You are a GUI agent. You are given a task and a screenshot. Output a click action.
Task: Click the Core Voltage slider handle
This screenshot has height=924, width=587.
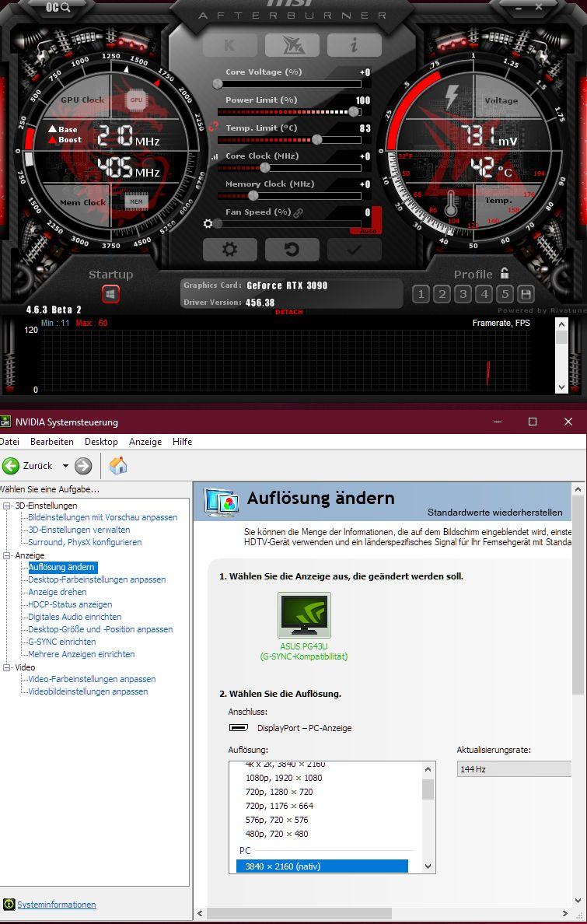218,84
